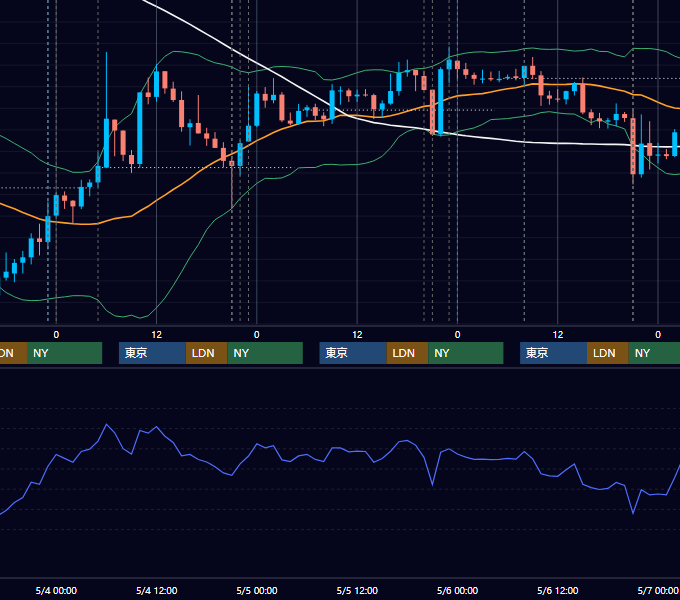This screenshot has width=680, height=600.
Task: Click the hour label 0 above 5/4 00:00
Action: coord(56,335)
